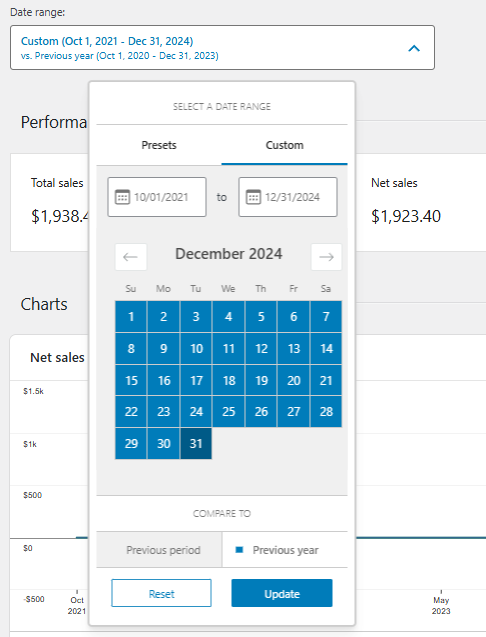Switch to the Presets tab
This screenshot has height=637, width=486.
[159, 145]
